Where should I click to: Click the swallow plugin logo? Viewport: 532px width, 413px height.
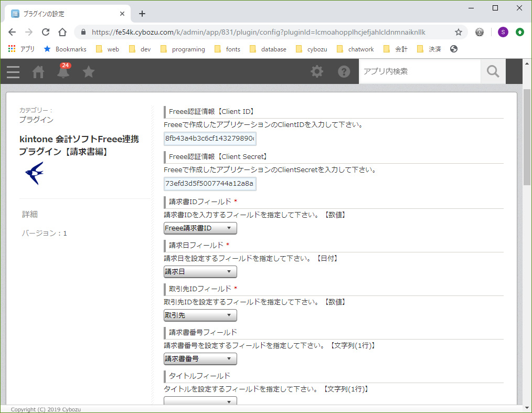click(35, 173)
